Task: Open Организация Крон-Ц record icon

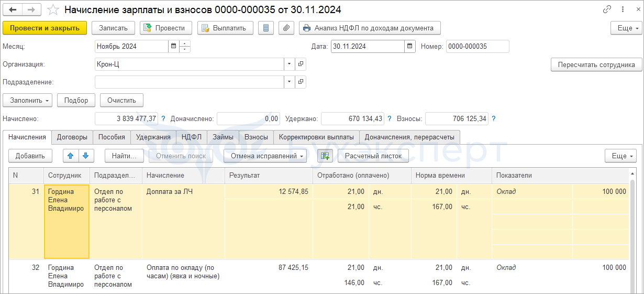Action: [301, 64]
